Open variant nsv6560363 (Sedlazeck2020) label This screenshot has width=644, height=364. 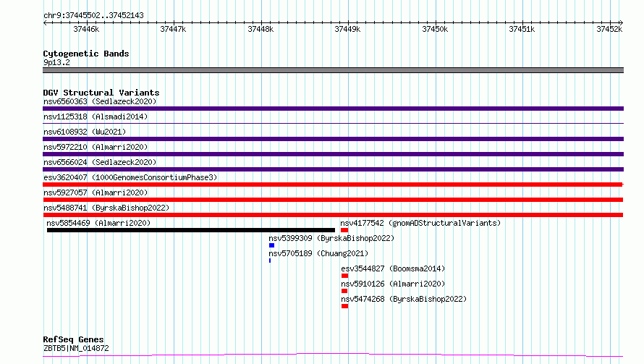pos(100,101)
